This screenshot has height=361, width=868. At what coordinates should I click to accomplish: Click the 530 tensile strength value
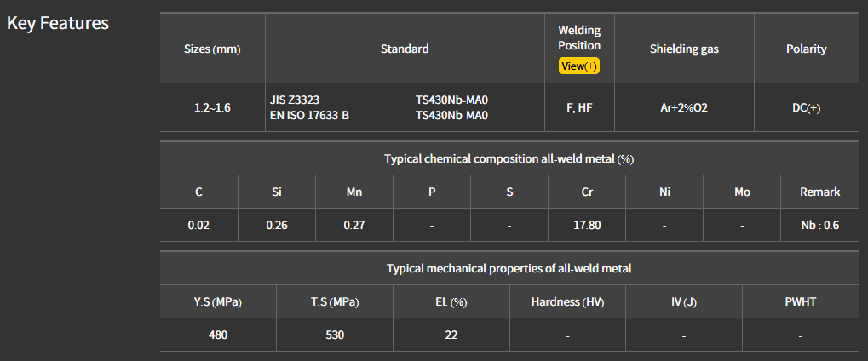pos(335,335)
